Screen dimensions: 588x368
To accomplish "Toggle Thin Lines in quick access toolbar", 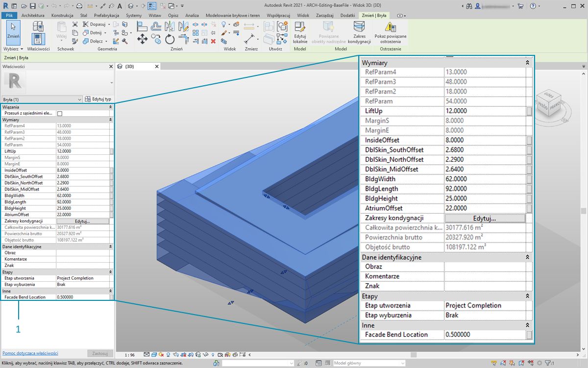I will pyautogui.click(x=152, y=6).
